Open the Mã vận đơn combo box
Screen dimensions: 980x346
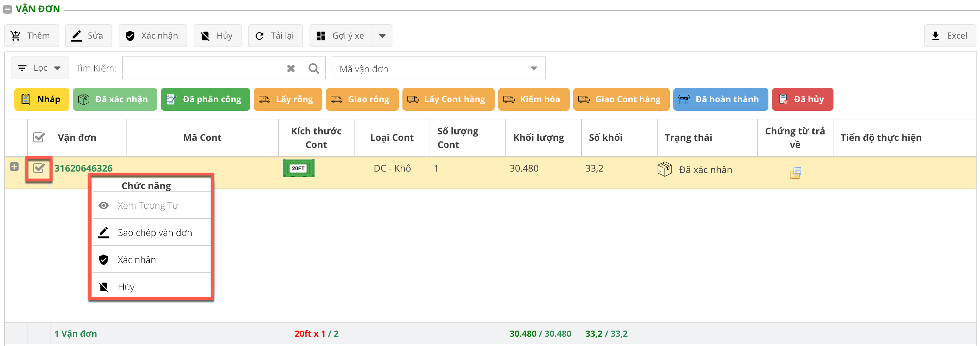[438, 69]
